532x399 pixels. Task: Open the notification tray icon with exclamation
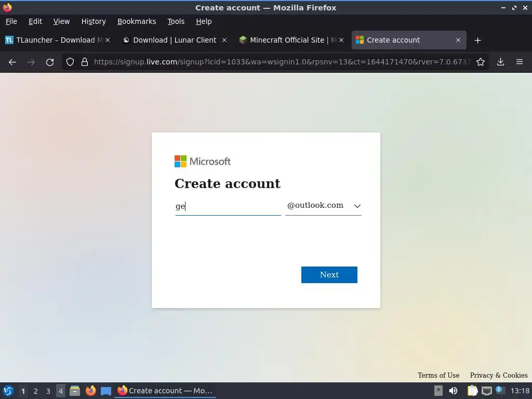point(500,390)
